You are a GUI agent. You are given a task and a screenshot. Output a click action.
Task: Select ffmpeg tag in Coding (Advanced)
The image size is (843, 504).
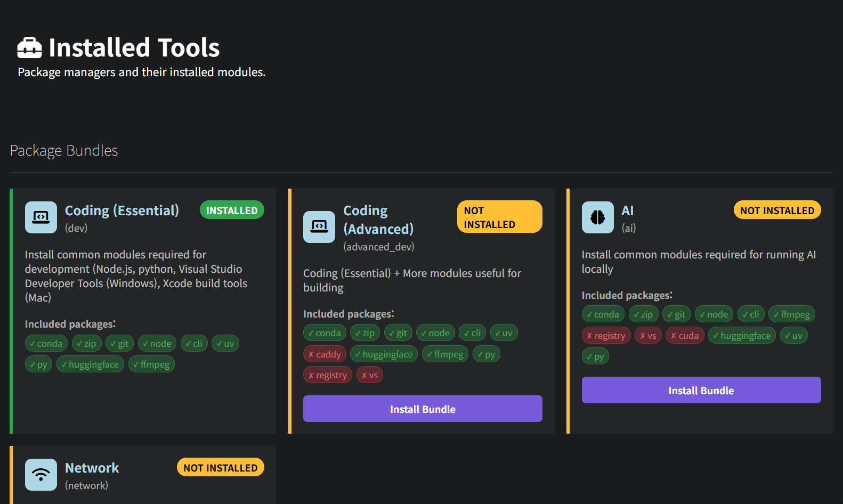[445, 354]
